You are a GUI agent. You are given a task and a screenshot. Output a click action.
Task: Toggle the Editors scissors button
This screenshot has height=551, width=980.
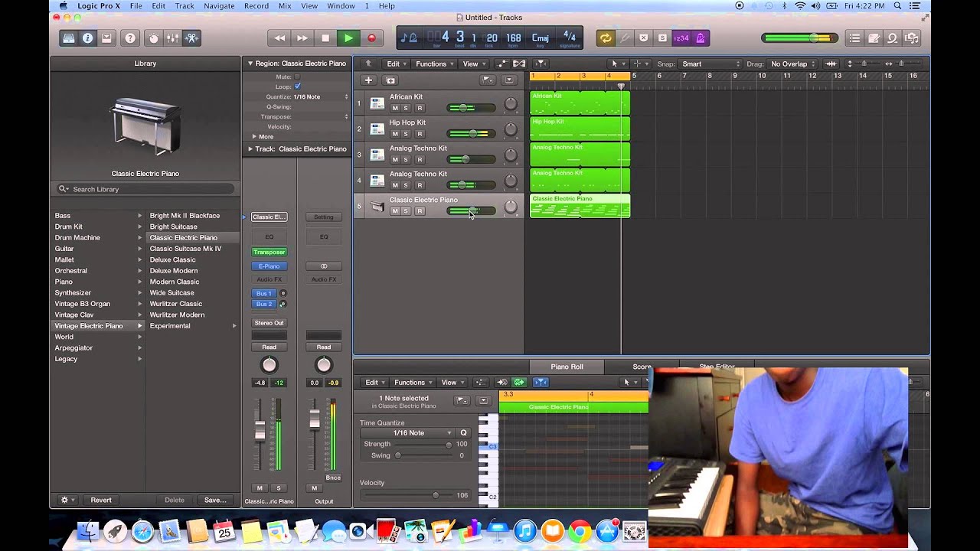[191, 38]
